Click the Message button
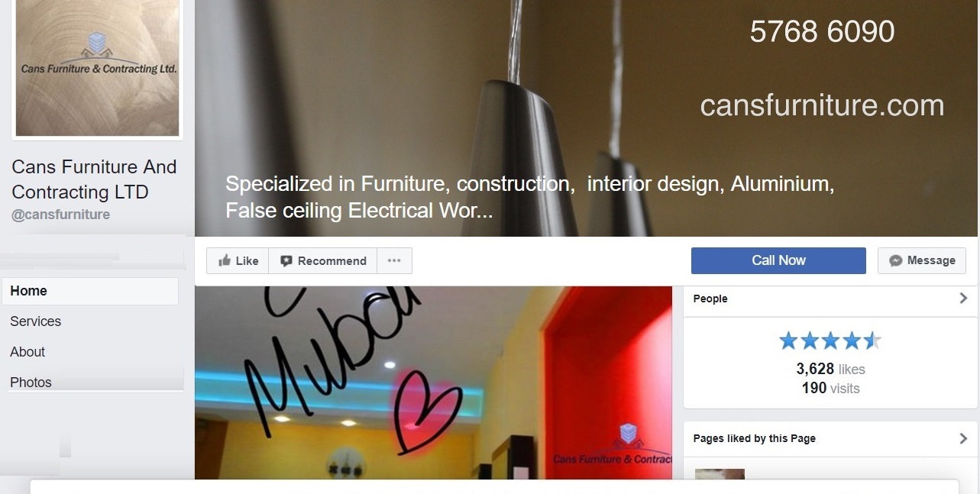This screenshot has height=494, width=980. click(922, 260)
